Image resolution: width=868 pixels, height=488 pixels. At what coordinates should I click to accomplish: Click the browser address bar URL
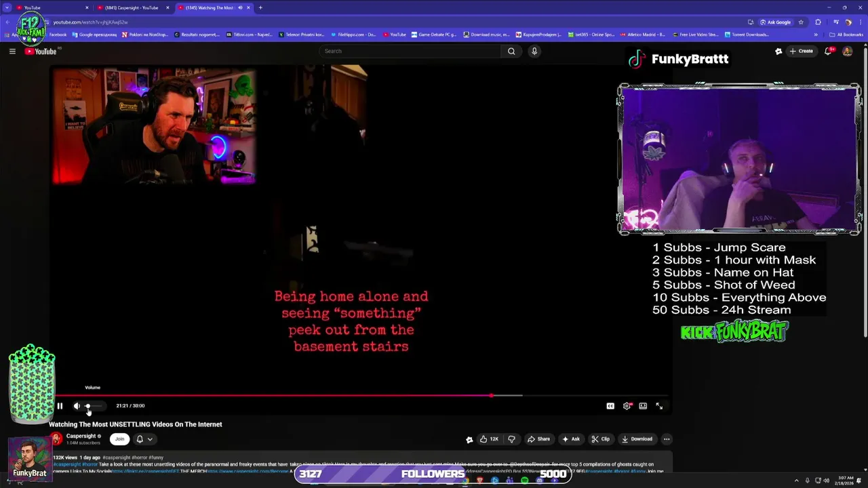click(x=90, y=22)
